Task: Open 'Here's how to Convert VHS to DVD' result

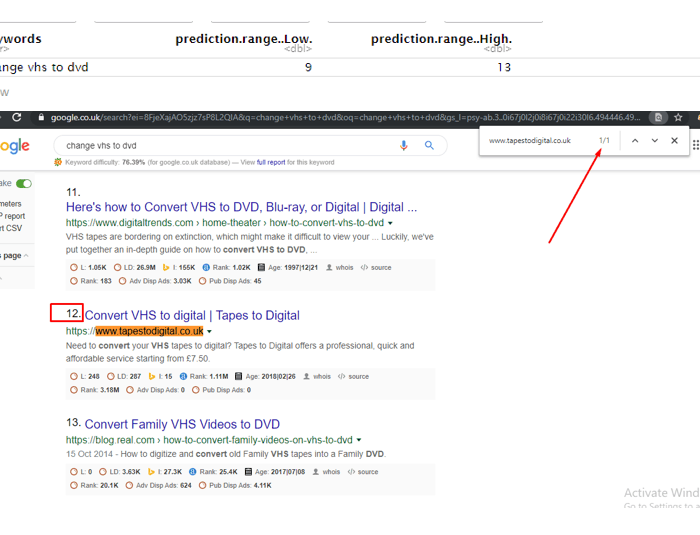Action: tap(242, 207)
